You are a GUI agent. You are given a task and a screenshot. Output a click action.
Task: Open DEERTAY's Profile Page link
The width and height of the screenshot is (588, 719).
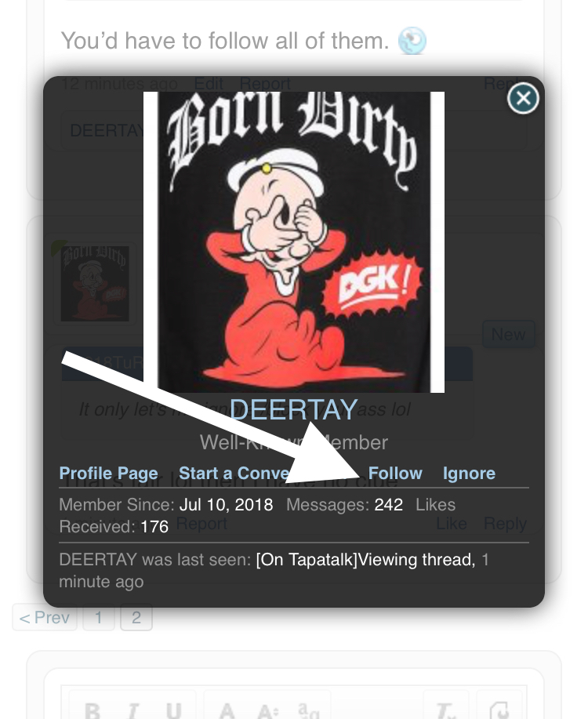[109, 473]
